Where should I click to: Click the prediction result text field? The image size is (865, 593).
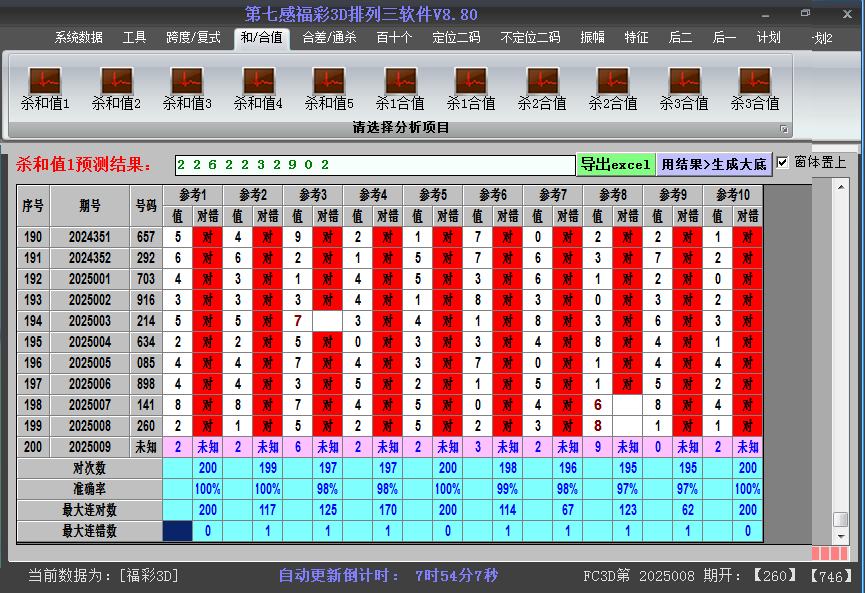pos(375,165)
